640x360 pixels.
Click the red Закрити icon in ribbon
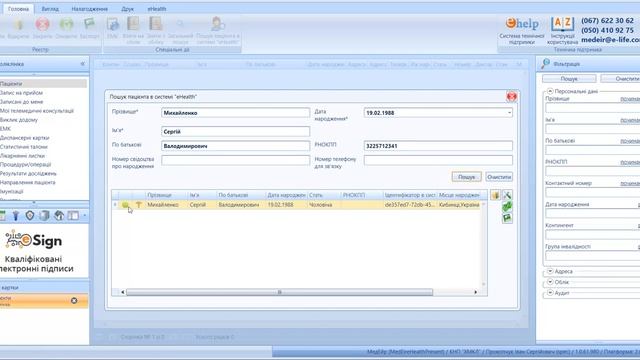pos(42,25)
